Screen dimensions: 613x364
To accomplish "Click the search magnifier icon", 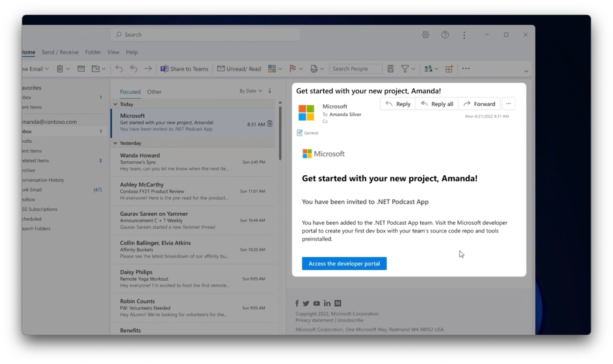I will tap(118, 34).
